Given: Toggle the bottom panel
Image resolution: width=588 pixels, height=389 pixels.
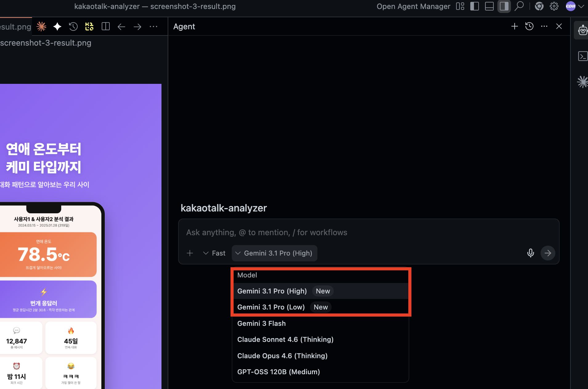Looking at the screenshot, I should point(489,6).
